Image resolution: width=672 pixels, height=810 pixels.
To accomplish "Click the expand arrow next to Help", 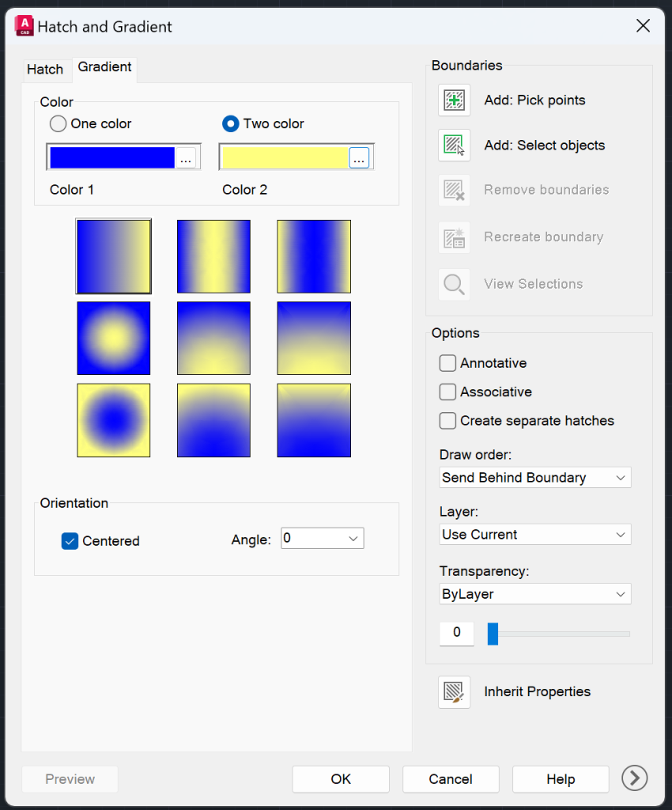I will [634, 778].
